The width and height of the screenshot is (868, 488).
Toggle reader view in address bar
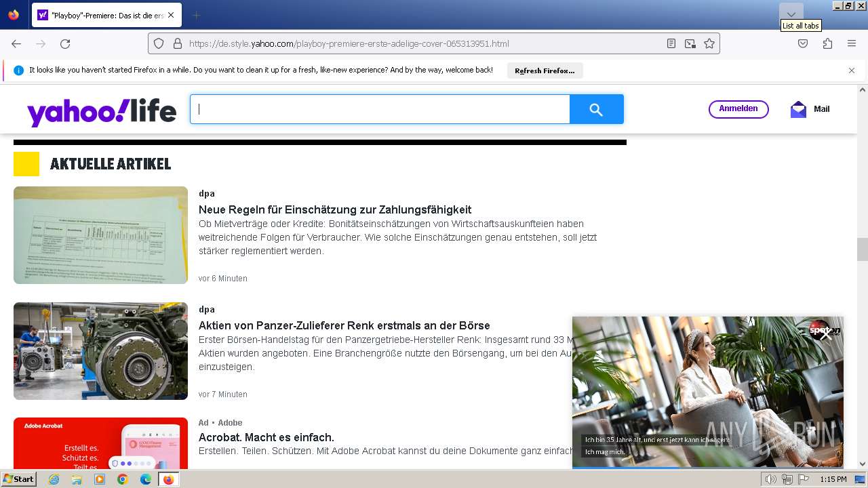(x=671, y=43)
